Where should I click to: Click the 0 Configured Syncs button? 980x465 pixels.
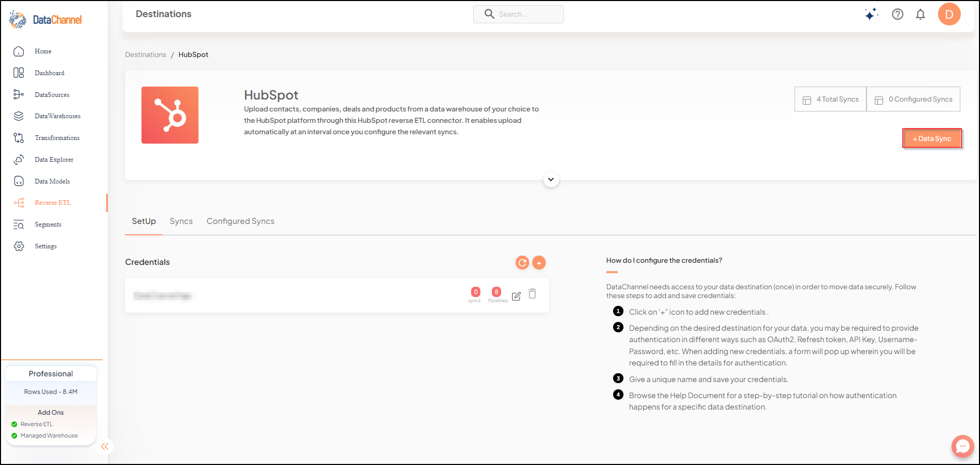point(913,99)
